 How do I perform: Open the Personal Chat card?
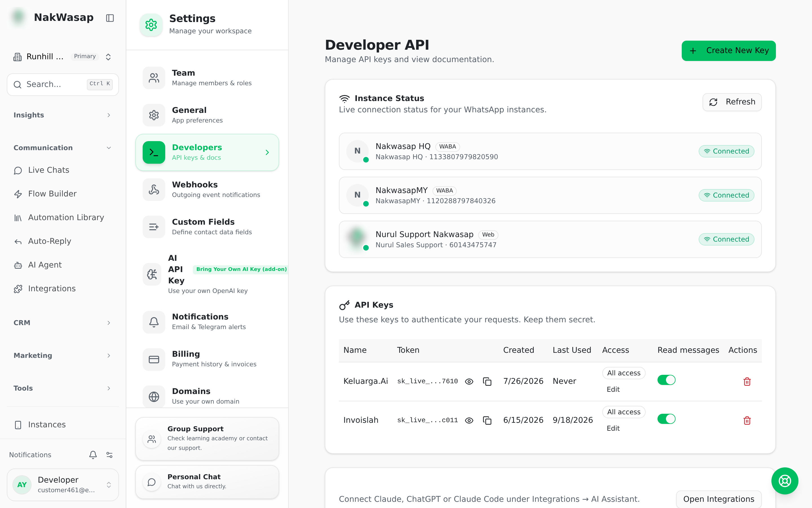point(207,481)
